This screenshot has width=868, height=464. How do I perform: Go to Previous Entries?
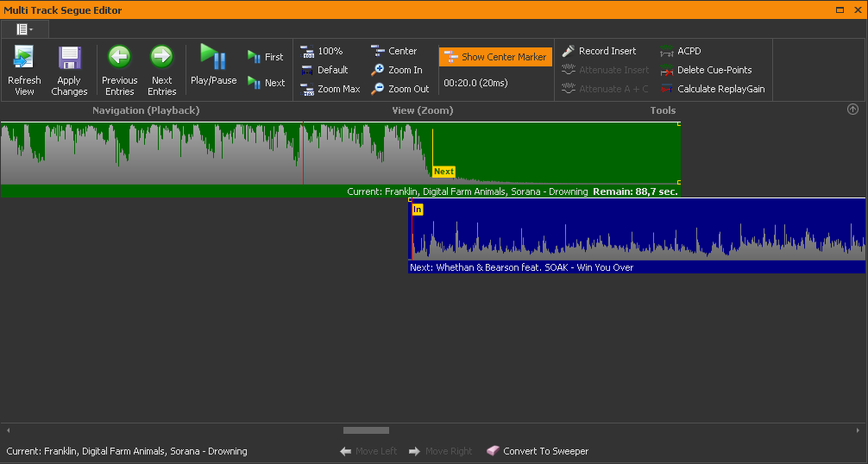pos(119,57)
